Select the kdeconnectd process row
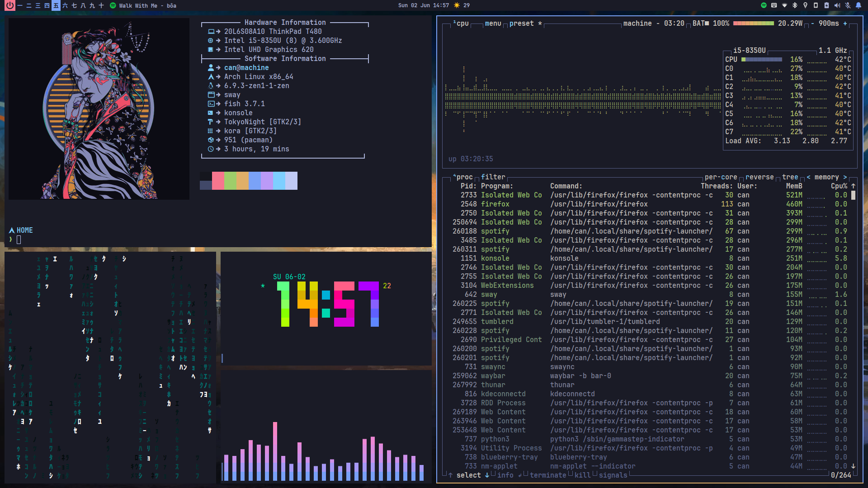The width and height of the screenshot is (868, 488). pos(648,394)
